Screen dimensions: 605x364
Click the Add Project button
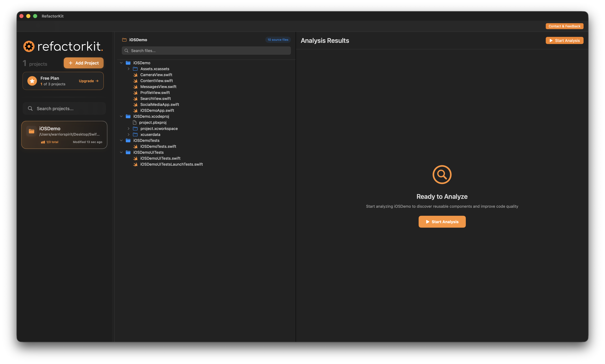(x=84, y=63)
